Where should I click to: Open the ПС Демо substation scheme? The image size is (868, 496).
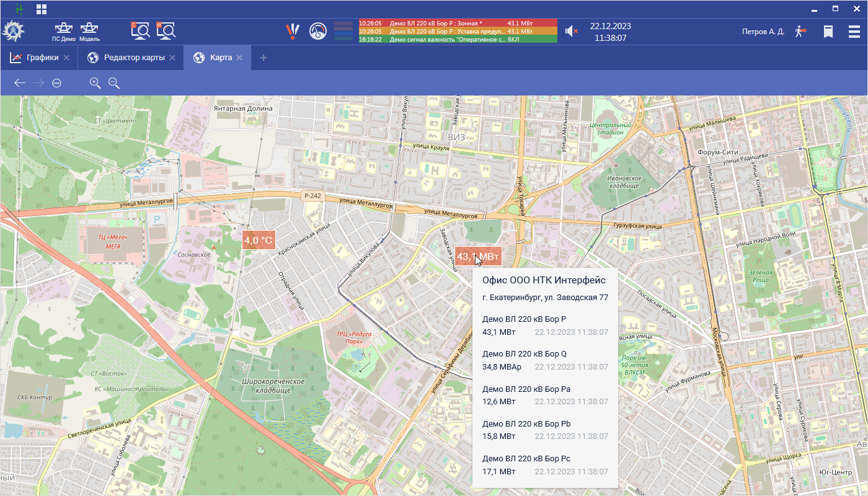point(63,30)
